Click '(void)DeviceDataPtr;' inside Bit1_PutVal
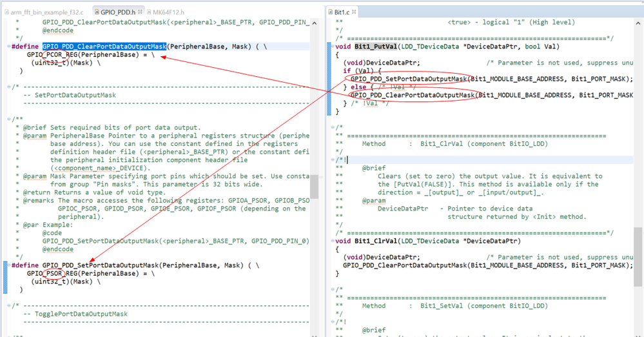 tap(382, 63)
